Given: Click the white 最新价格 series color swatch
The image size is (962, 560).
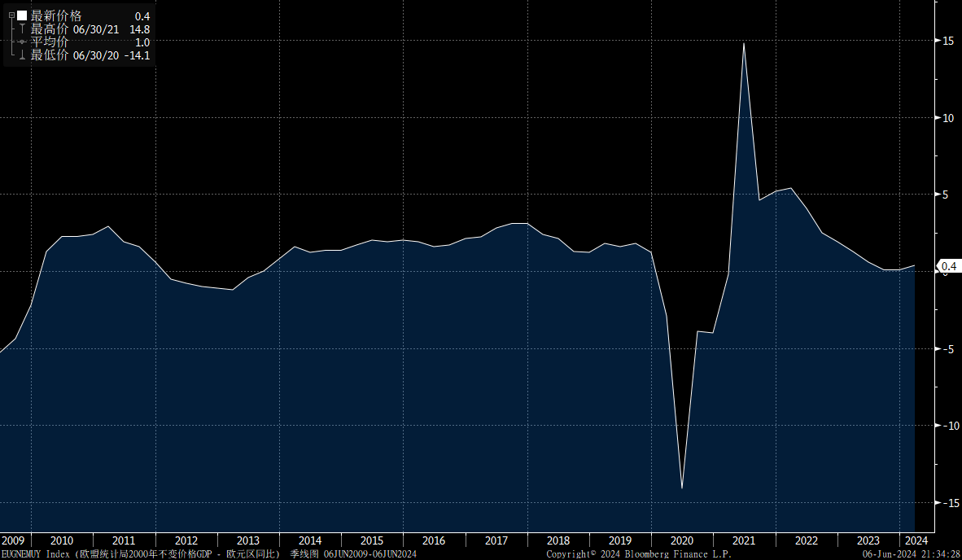Looking at the screenshot, I should (x=22, y=15).
